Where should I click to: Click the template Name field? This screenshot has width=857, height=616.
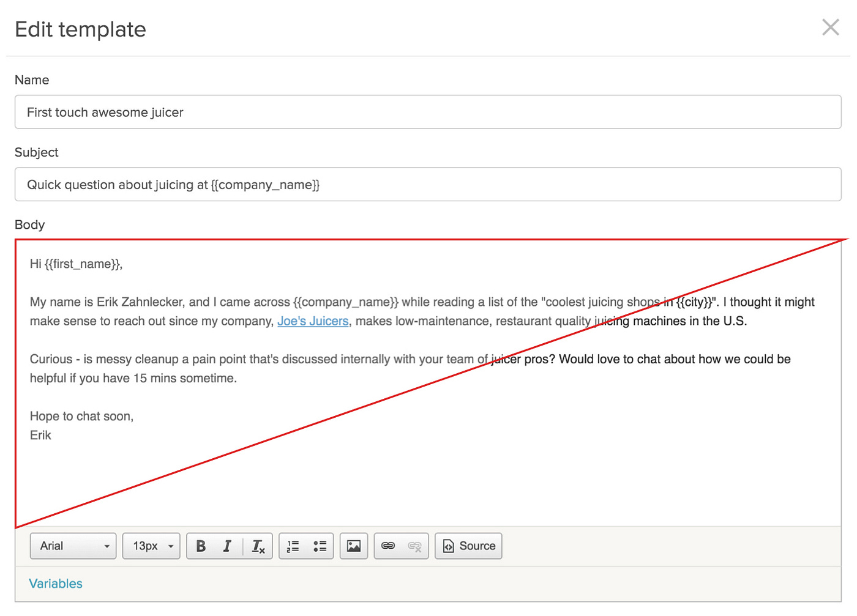(427, 112)
